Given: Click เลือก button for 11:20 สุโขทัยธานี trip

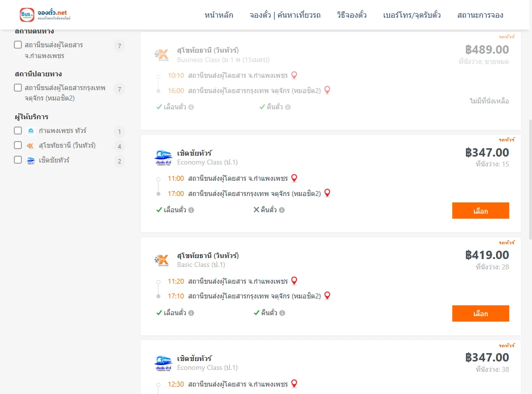Looking at the screenshot, I should point(480,314).
